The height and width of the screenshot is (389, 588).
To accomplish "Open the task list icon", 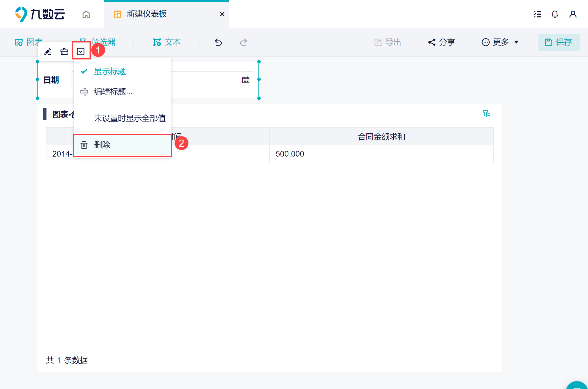I will (x=537, y=14).
